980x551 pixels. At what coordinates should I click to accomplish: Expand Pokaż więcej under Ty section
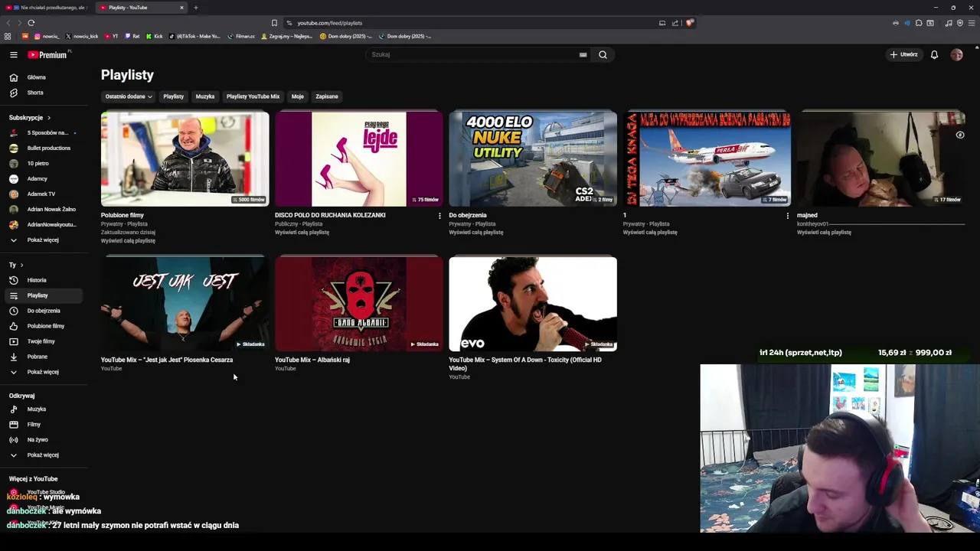pyautogui.click(x=43, y=372)
